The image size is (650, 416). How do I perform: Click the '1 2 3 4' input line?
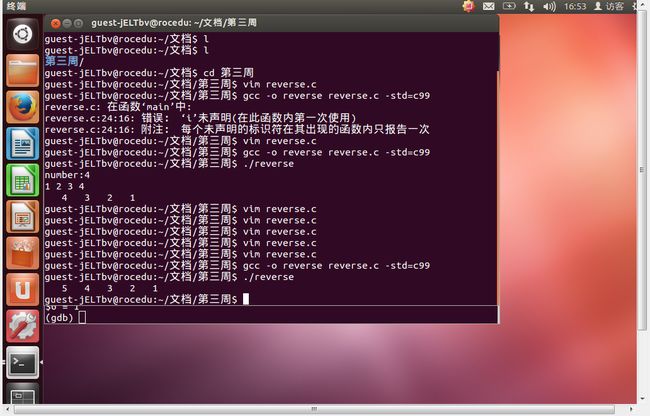point(65,186)
